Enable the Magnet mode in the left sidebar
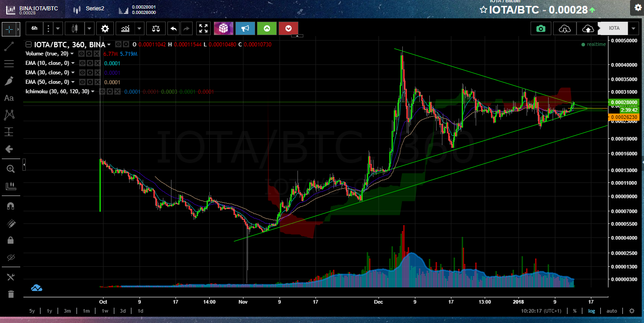 coord(10,205)
